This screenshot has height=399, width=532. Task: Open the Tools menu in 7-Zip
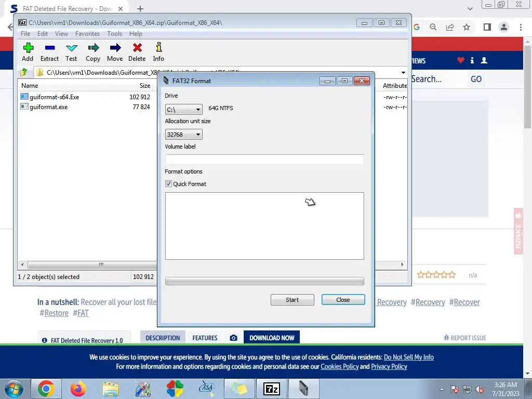tap(114, 34)
